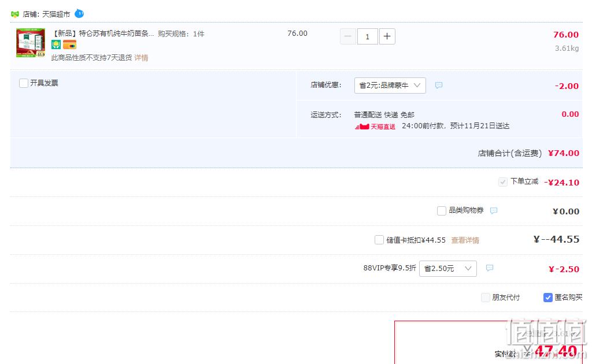592x364 pixels.
Task: Open the 详情 link about 7-day returns
Action: [x=141, y=58]
